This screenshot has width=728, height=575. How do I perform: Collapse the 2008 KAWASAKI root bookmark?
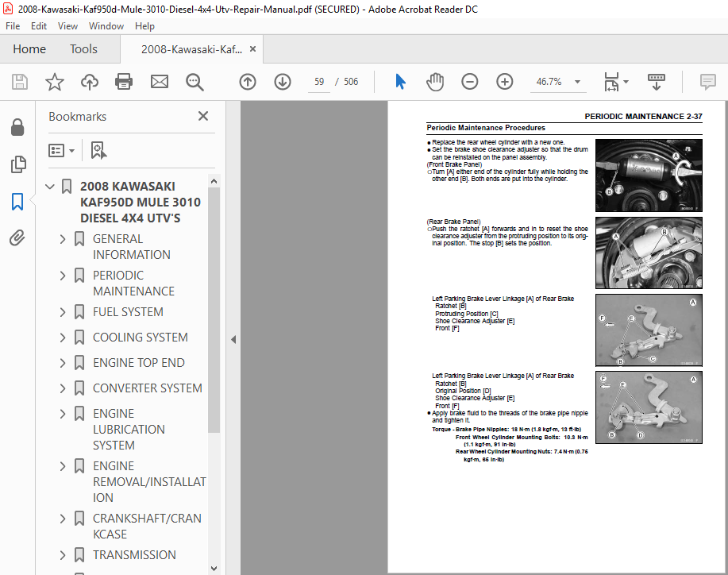50,187
